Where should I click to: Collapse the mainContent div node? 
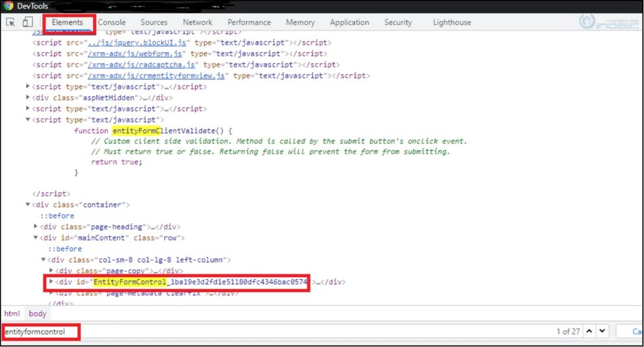[x=36, y=238]
